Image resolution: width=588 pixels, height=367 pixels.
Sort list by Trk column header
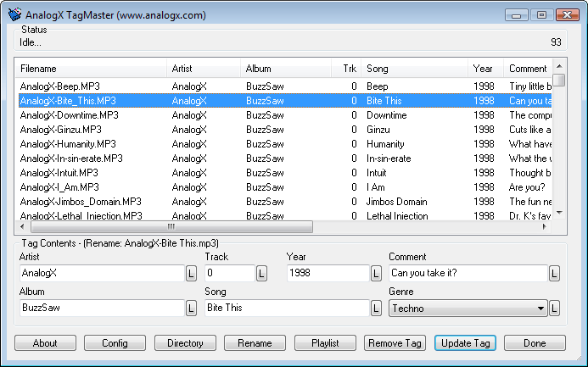(x=346, y=69)
